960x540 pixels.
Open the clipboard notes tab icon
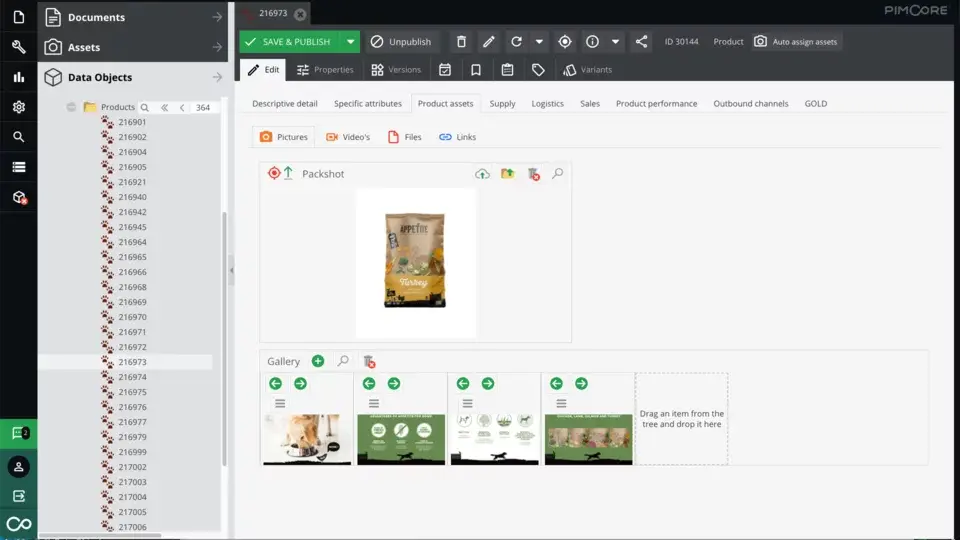point(507,70)
